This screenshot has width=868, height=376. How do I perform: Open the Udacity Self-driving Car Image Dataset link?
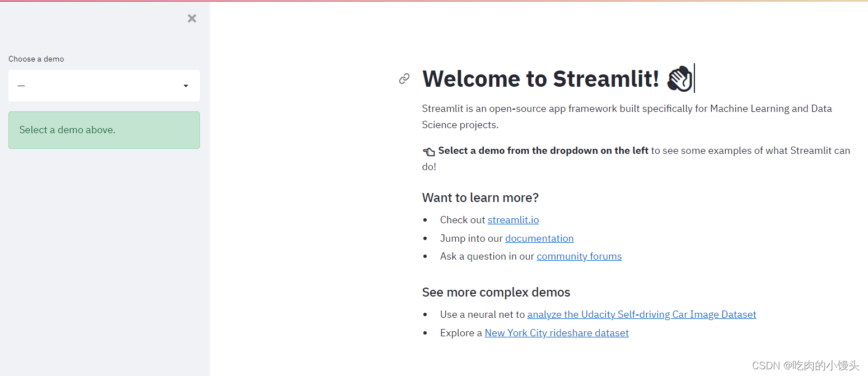pos(642,314)
